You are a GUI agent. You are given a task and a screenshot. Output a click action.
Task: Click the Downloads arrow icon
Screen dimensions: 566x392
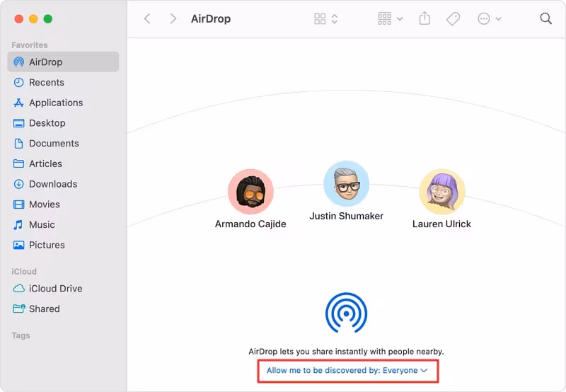point(19,184)
